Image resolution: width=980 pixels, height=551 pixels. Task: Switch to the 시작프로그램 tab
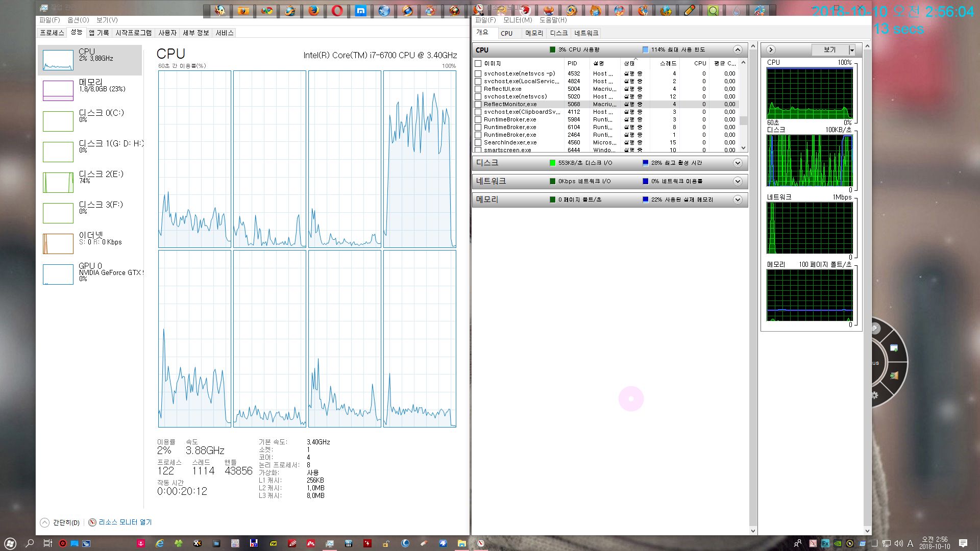[134, 33]
